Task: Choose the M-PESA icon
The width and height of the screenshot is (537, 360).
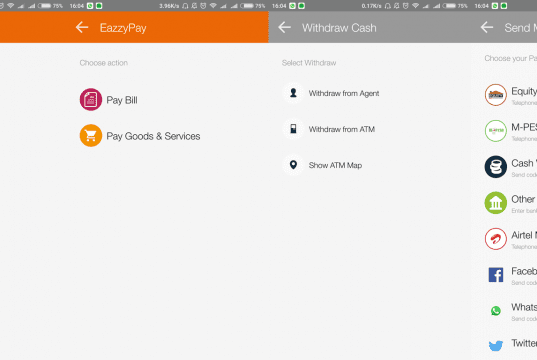Action: (496, 131)
